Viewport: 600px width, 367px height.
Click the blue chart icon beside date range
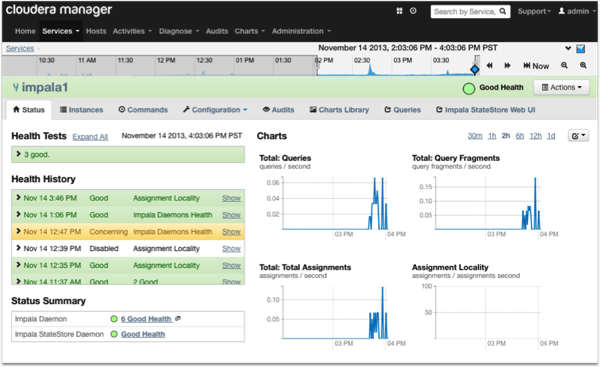click(x=581, y=49)
